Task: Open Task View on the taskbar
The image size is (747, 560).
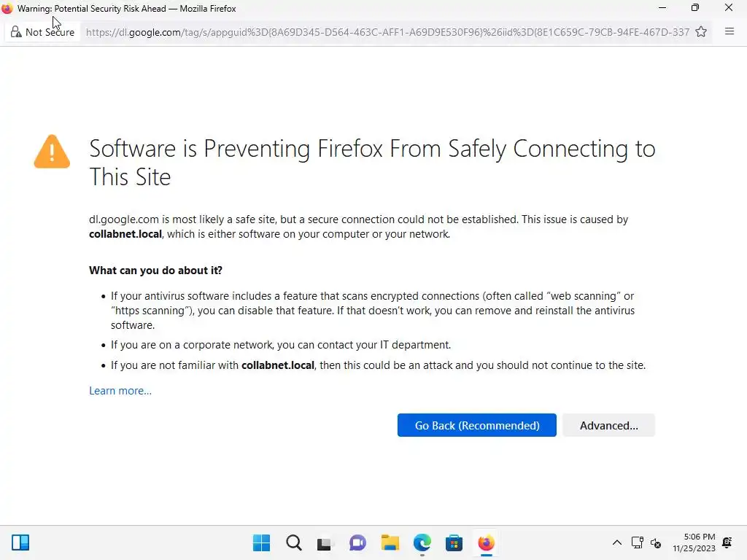Action: 325,543
